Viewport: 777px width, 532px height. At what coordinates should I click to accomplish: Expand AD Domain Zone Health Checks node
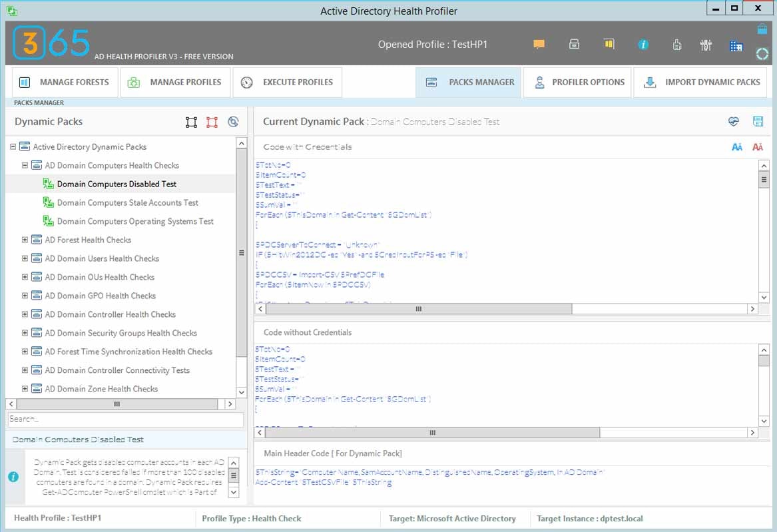click(x=25, y=389)
